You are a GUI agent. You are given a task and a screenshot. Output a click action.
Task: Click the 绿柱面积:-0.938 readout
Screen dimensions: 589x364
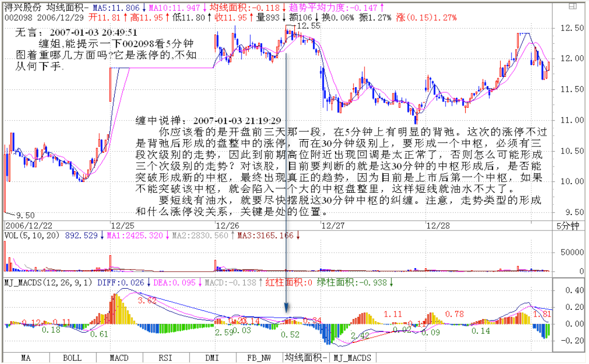click(x=352, y=283)
